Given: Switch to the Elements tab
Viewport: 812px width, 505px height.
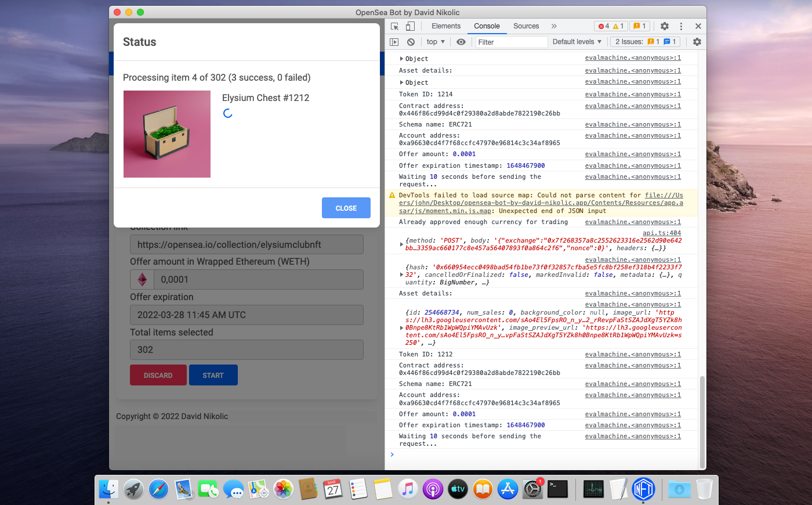Looking at the screenshot, I should (x=446, y=26).
